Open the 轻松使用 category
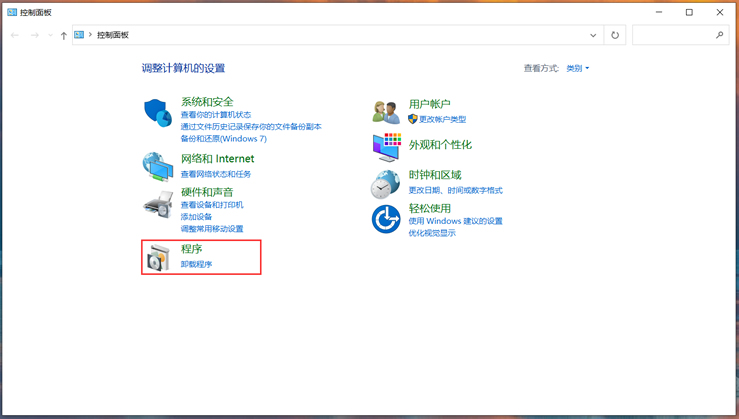 tap(430, 208)
